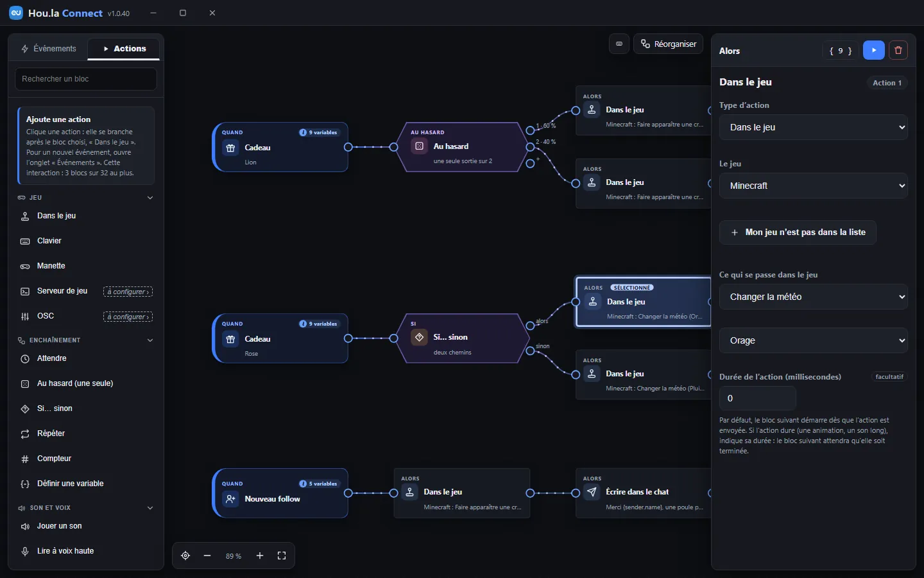Zoom out with the minus icon
Viewport: 924px width, 578px height.
coord(207,556)
